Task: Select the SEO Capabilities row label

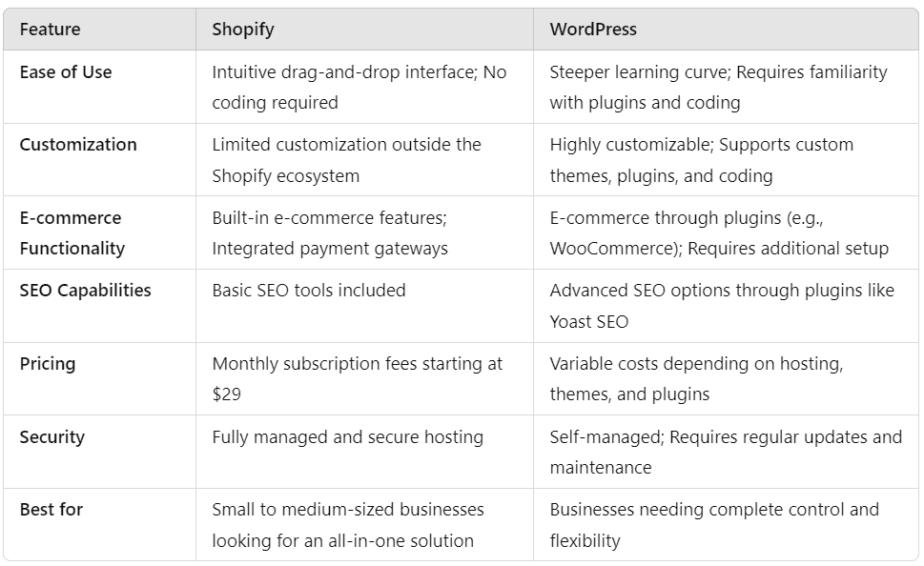Action: (x=86, y=291)
